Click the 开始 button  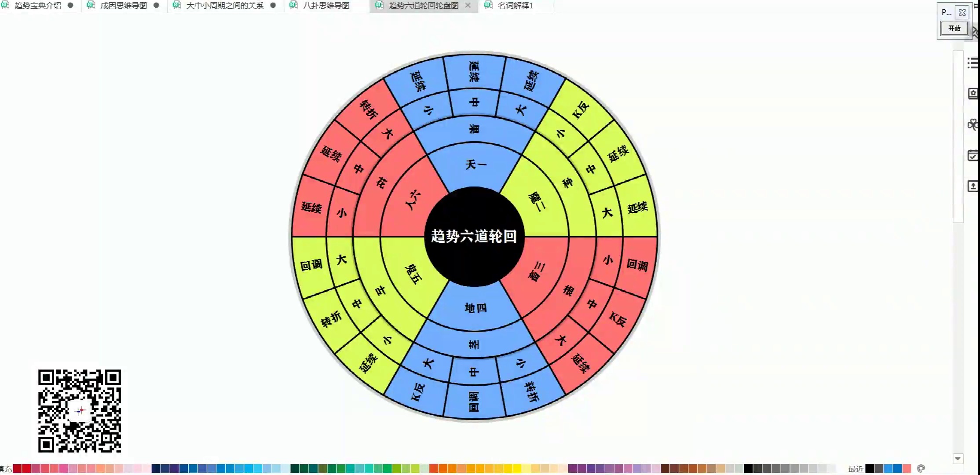954,29
